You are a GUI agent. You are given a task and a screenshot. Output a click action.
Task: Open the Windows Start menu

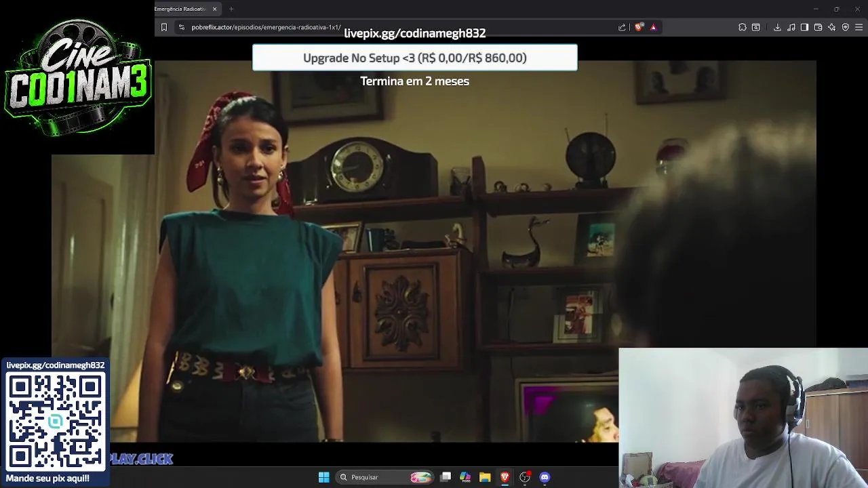[x=323, y=477]
